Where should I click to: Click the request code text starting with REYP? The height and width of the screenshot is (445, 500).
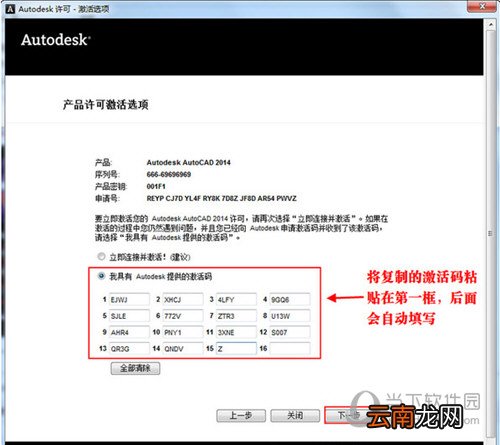(x=221, y=198)
